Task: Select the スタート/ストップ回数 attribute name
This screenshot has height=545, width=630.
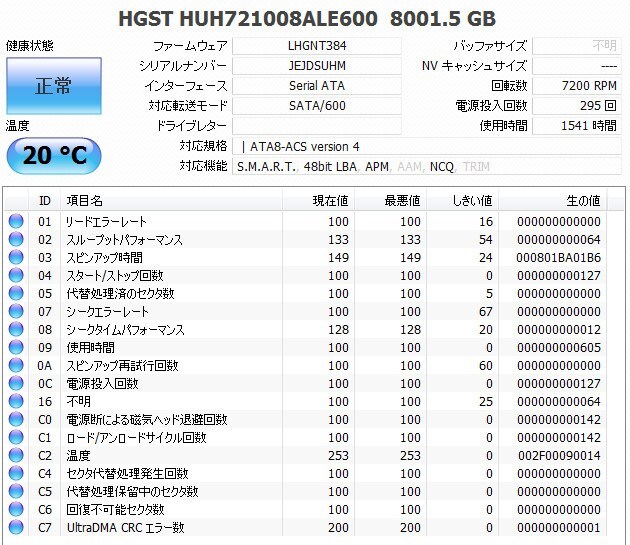Action: coord(115,276)
